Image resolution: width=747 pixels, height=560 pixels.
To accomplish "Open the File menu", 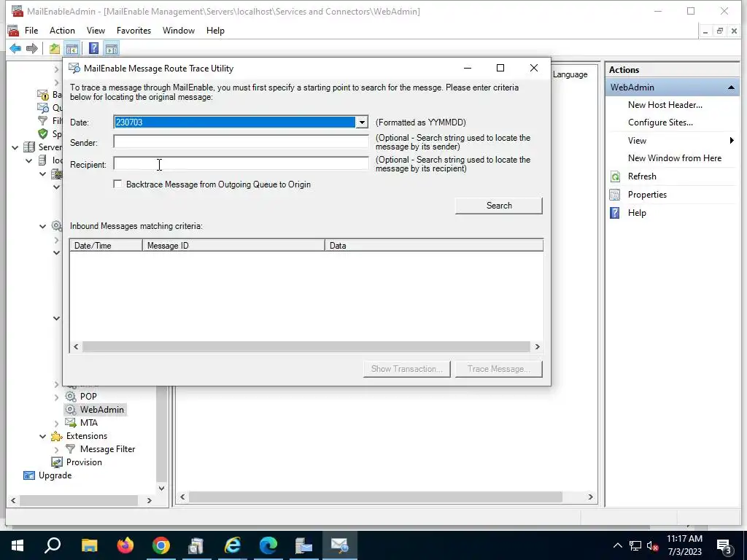I will 31,31.
